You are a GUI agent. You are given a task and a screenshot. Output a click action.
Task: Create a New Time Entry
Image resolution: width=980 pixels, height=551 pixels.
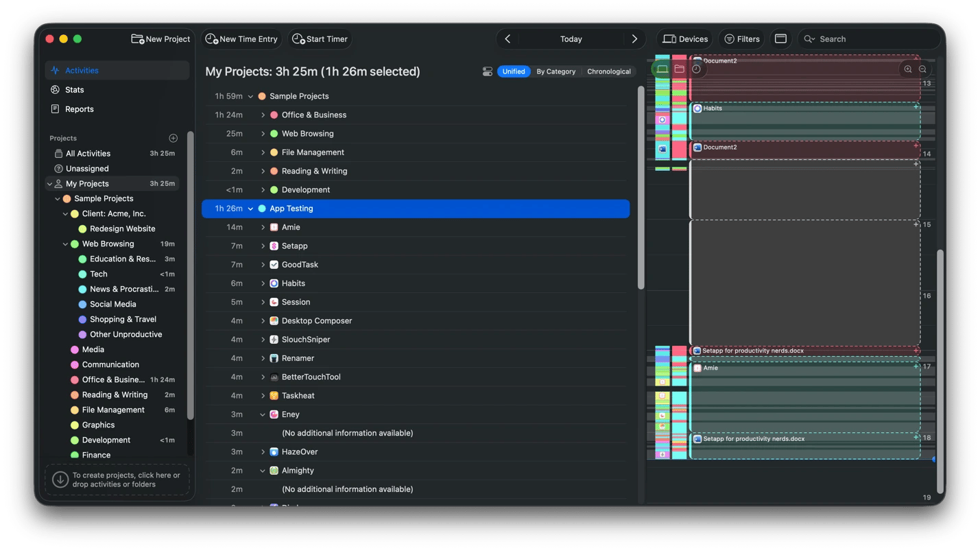242,39
